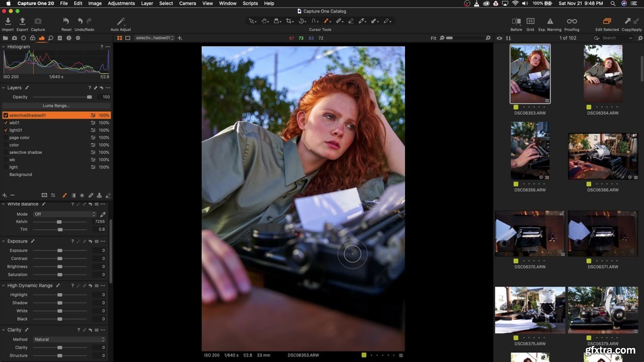Pick white balance with the eyedropper

103,214
